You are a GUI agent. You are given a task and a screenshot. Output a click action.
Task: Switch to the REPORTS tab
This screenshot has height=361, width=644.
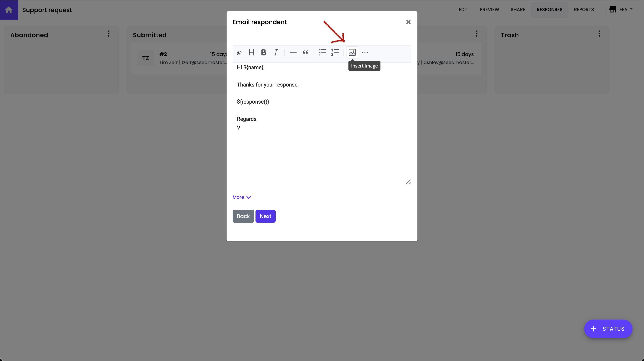[583, 10]
